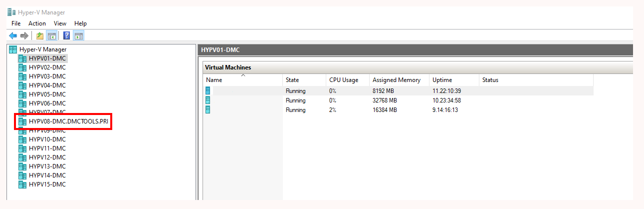Select HYPV01-DMC in the server tree
The height and width of the screenshot is (209, 644).
pos(47,58)
